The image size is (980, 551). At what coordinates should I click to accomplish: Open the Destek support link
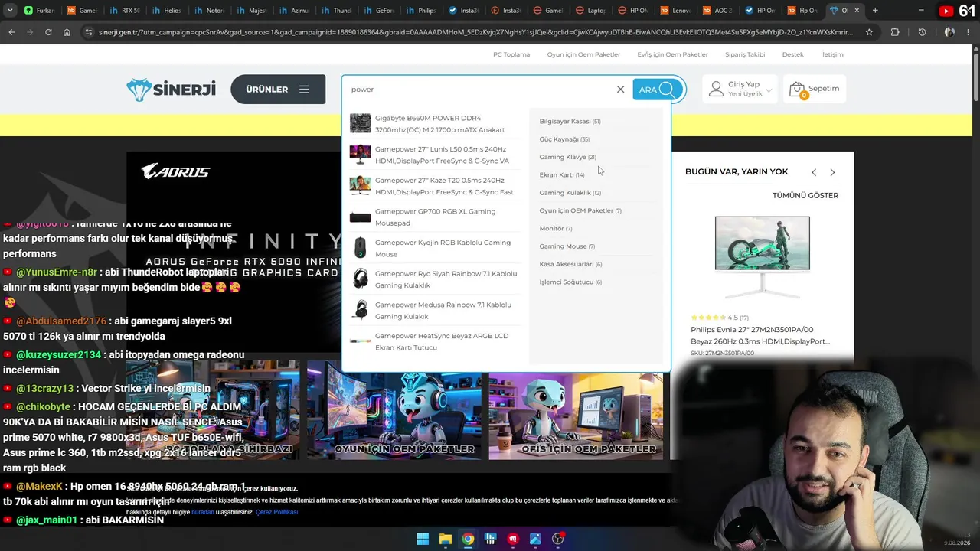pos(792,54)
